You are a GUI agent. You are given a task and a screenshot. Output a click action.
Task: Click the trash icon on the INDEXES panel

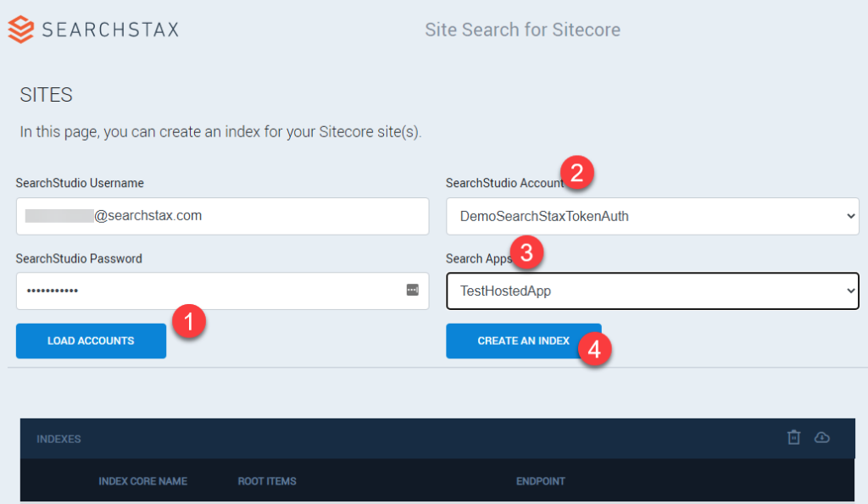click(793, 437)
